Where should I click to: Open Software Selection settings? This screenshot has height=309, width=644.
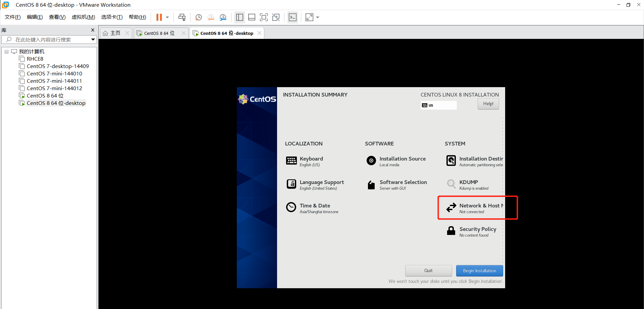point(403,185)
